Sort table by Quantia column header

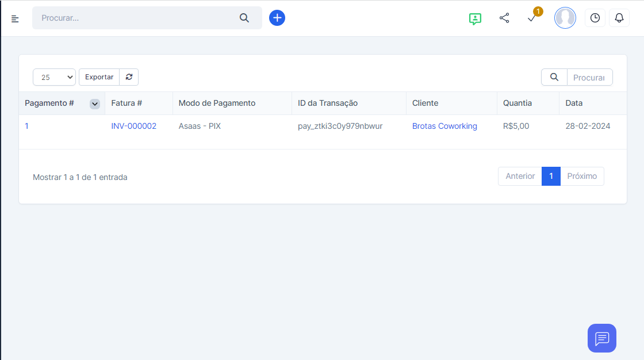point(517,104)
